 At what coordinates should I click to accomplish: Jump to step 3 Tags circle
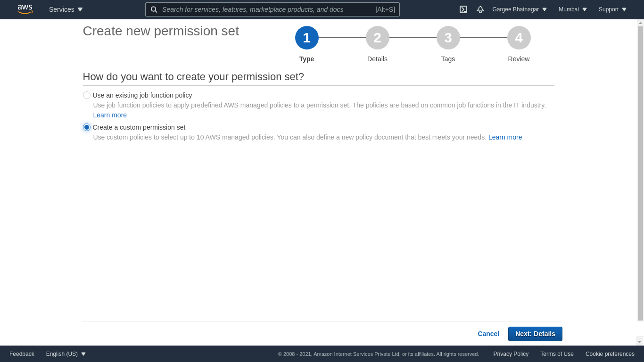(x=448, y=38)
